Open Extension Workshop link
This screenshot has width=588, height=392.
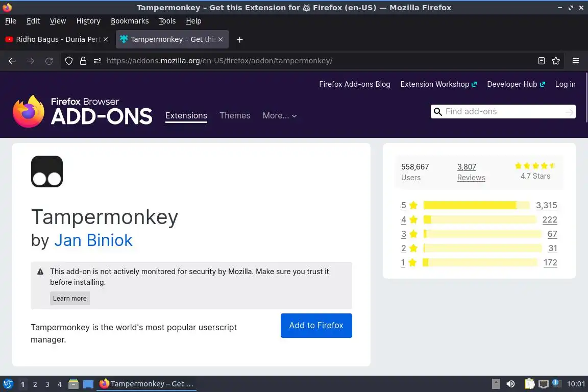[x=438, y=84]
